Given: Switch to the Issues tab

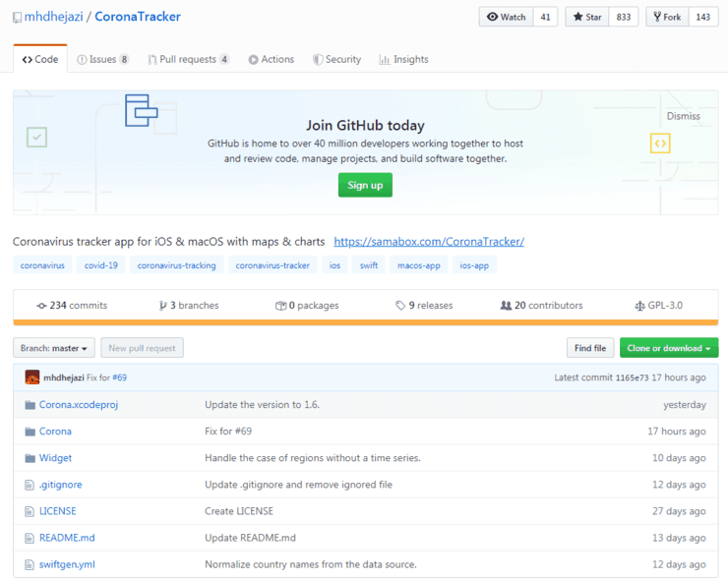Looking at the screenshot, I should pyautogui.click(x=103, y=59).
